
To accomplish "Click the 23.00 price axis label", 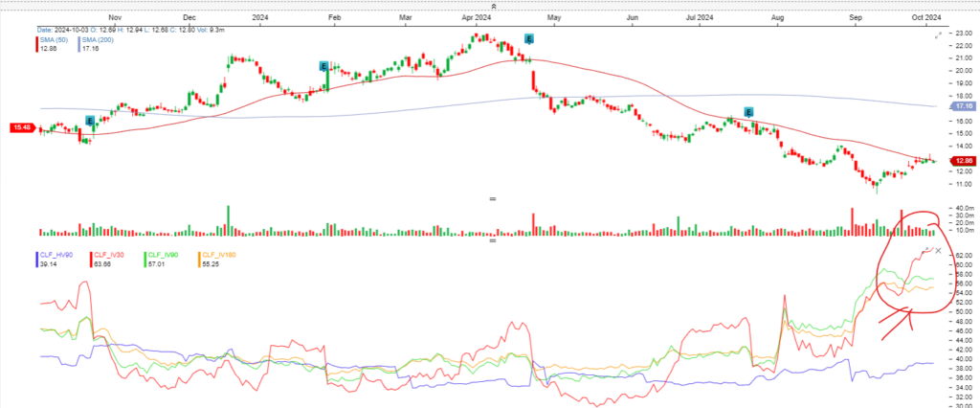I will point(963,33).
